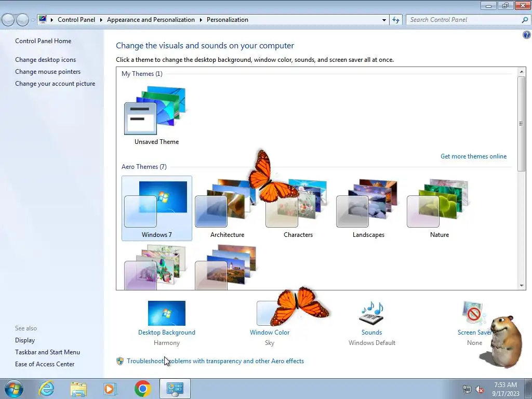
Task: Open Ease of Access Center link
Action: 45,364
